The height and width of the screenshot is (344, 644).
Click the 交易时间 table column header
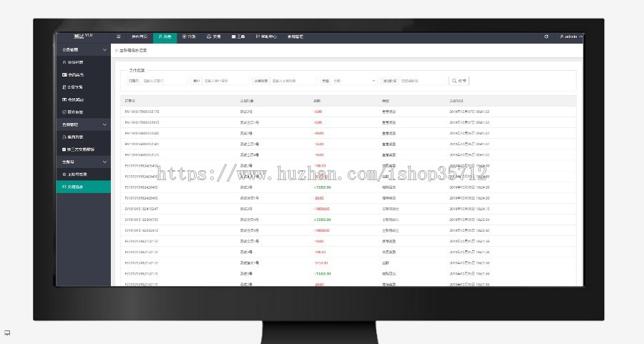tap(457, 101)
